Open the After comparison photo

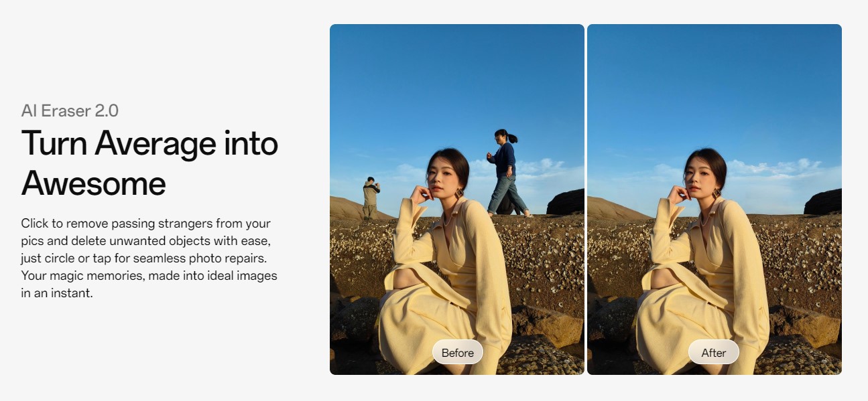715,199
